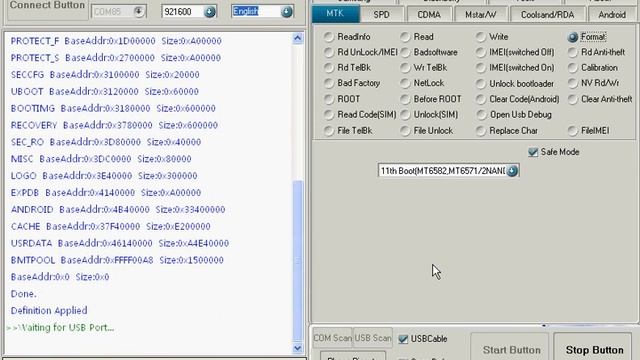Select the Clear Anti-theft option
This screenshot has height=360, width=640.
(x=573, y=99)
